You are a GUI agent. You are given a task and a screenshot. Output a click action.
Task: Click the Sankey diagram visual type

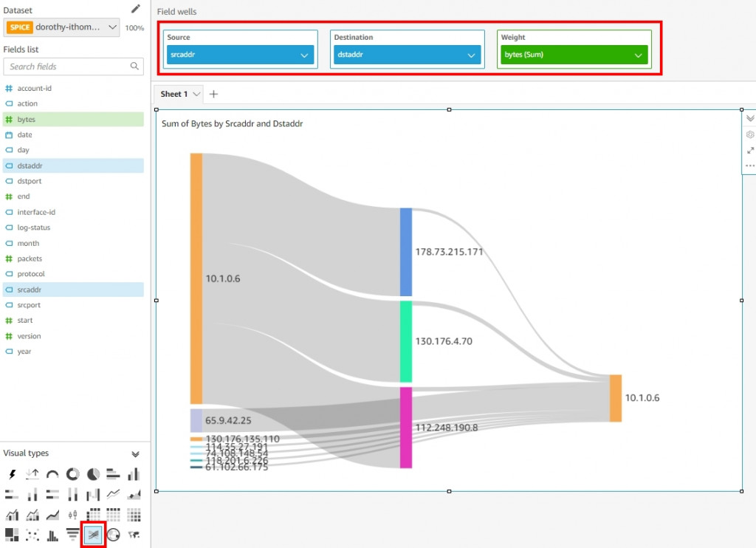93,535
